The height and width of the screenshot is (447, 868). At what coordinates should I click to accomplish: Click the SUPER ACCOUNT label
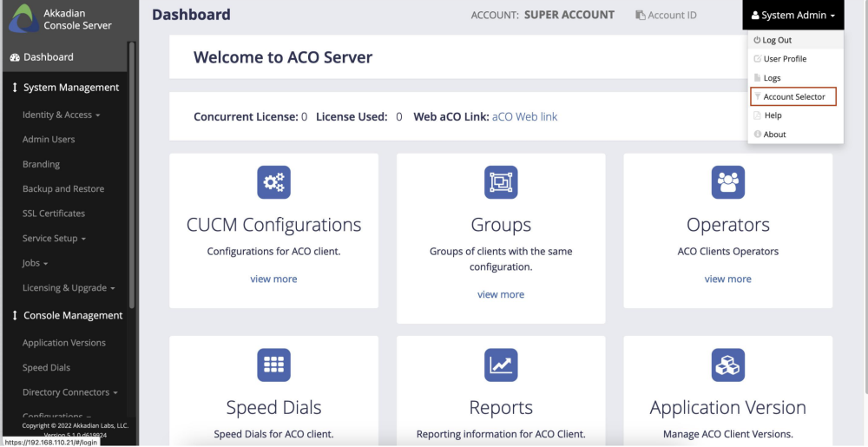pos(569,15)
